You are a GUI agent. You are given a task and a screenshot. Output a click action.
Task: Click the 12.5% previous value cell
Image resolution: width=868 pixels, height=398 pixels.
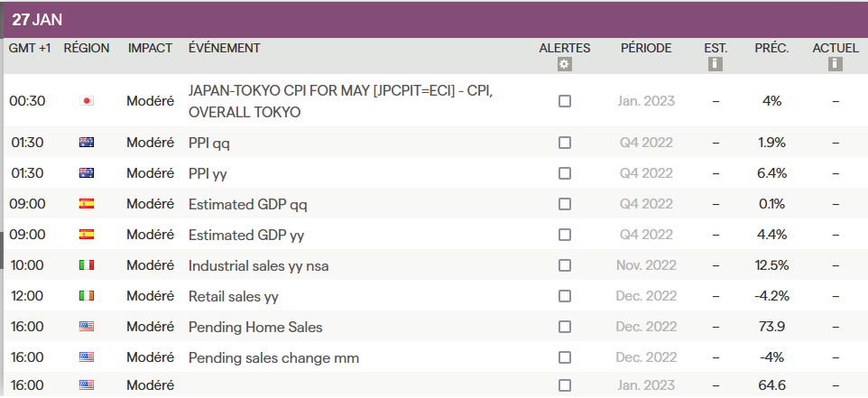click(x=771, y=265)
